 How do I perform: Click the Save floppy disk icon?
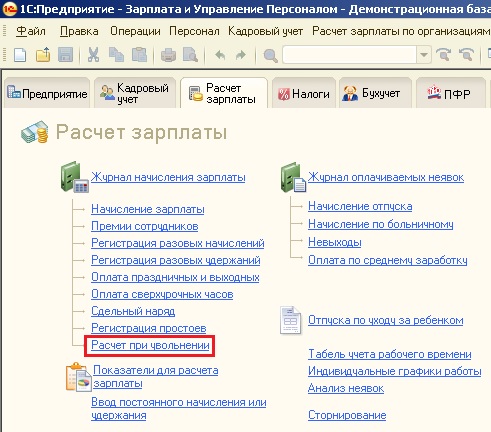pyautogui.click(x=65, y=55)
